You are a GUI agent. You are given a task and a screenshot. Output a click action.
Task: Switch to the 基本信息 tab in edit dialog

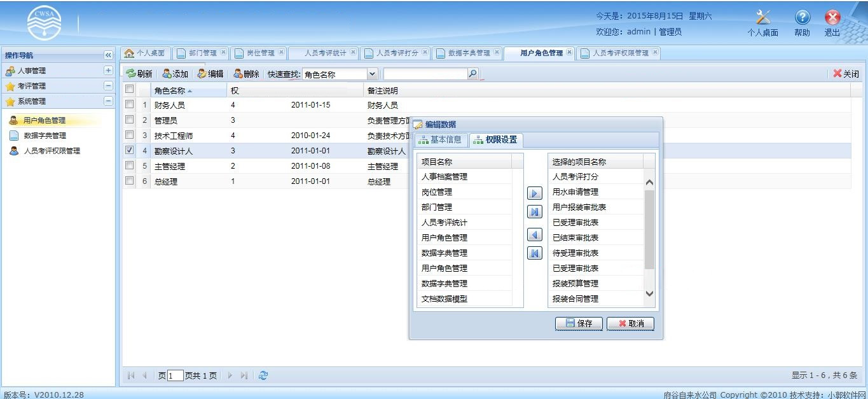tap(440, 140)
